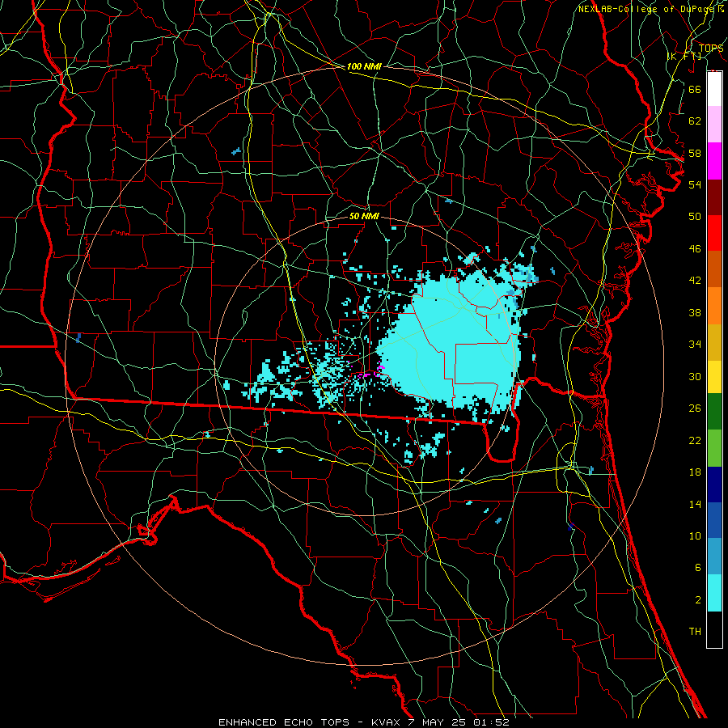Click the dark green legend swatch
Viewport: 728px width, 728px height.
[714, 412]
